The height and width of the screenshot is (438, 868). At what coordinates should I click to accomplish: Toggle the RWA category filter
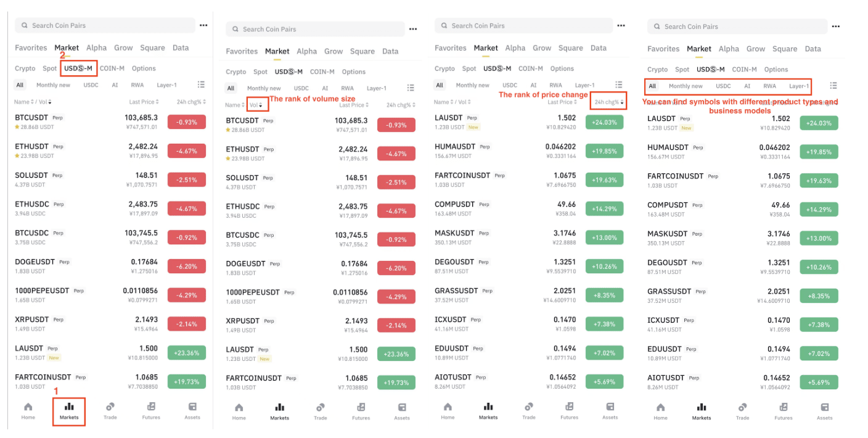click(137, 85)
